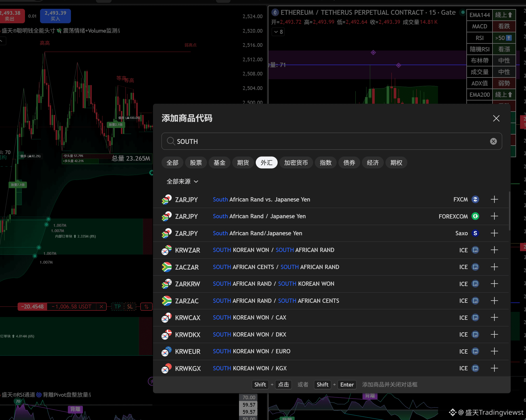Select the 股票 filter tab
Viewport: 526px width, 420px height.
[x=196, y=163]
